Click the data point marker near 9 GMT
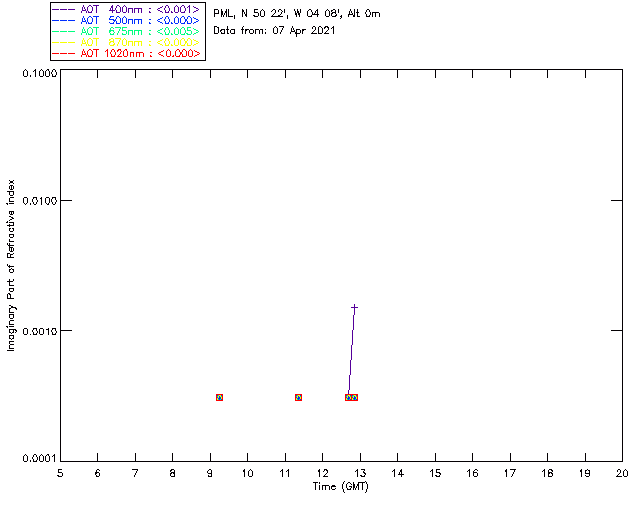 [219, 397]
